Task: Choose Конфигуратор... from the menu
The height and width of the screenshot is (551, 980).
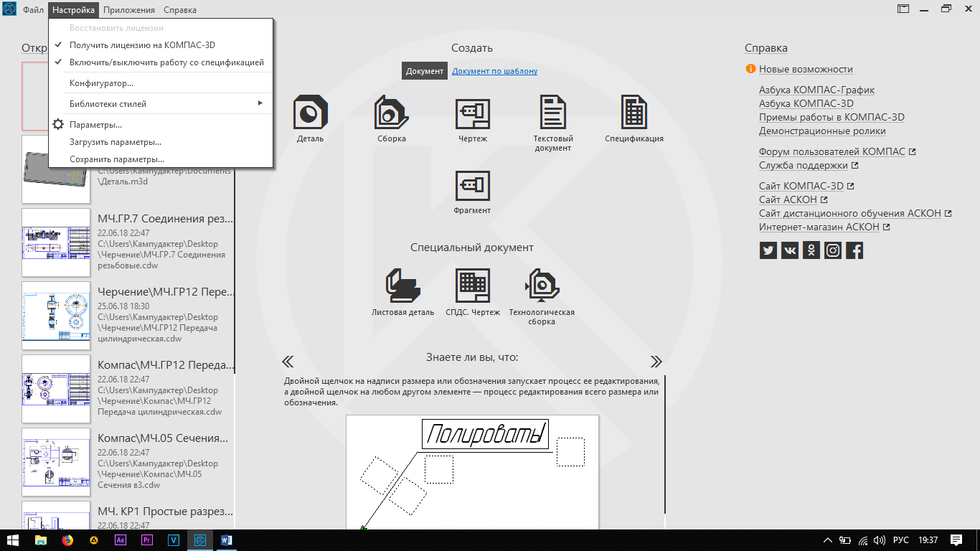Action: pos(161,83)
